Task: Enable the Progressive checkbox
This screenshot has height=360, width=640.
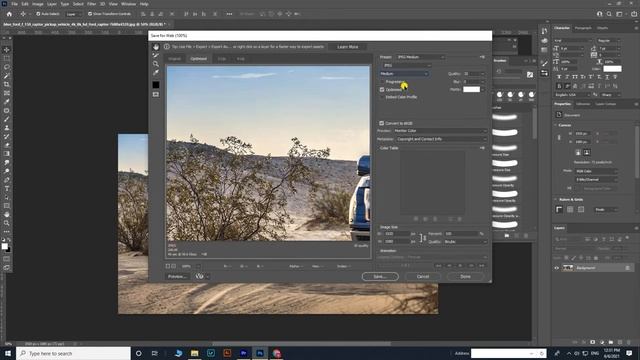Action: point(382,82)
